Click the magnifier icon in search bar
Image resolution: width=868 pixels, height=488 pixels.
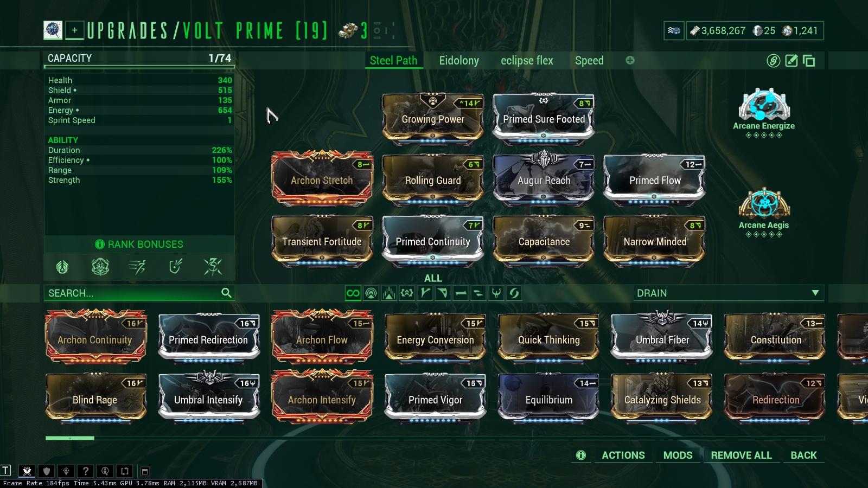tap(226, 293)
